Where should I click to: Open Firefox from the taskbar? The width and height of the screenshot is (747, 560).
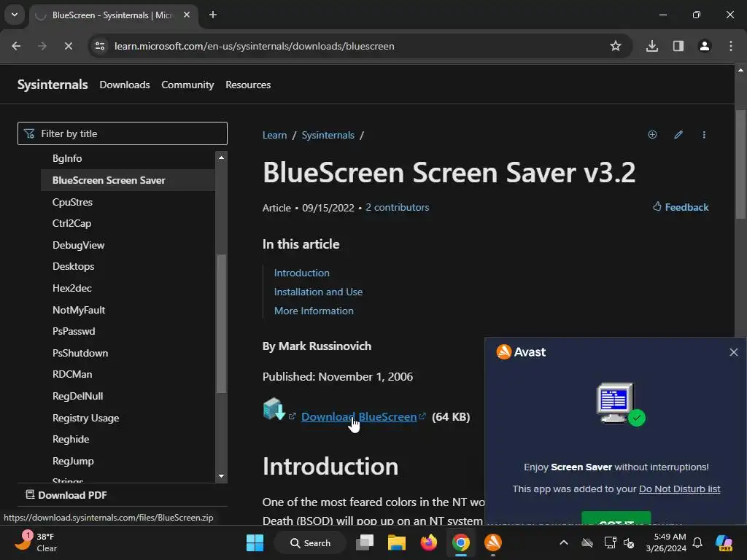(429, 542)
